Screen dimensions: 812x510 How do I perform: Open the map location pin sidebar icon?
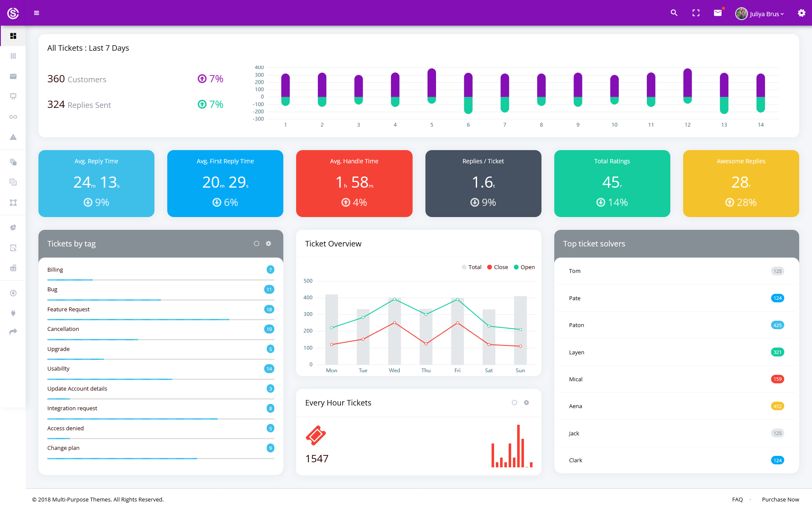[x=13, y=293]
